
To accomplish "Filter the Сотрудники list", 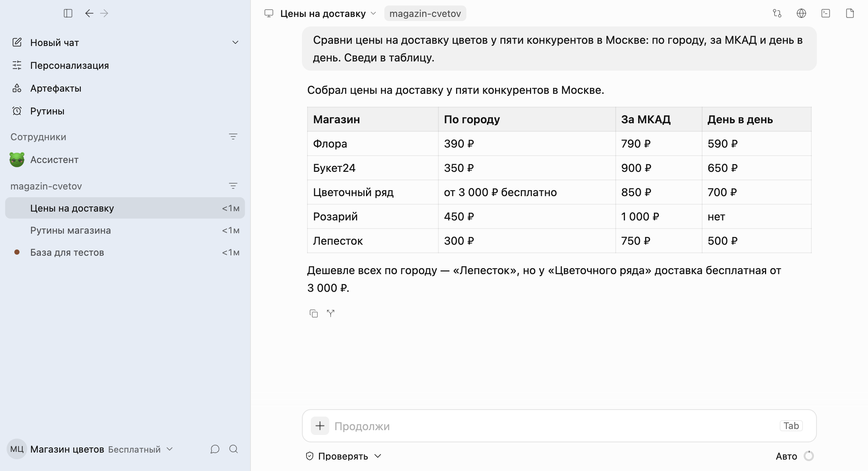I will coord(233,137).
